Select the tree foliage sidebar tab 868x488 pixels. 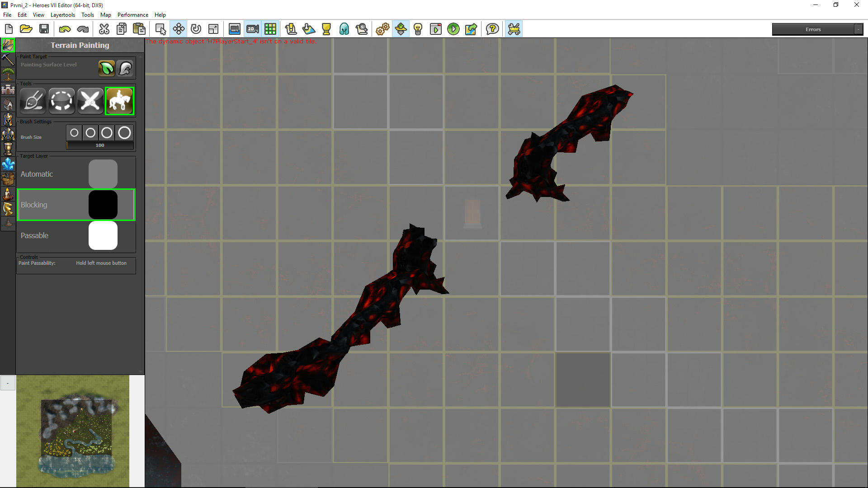(8, 74)
